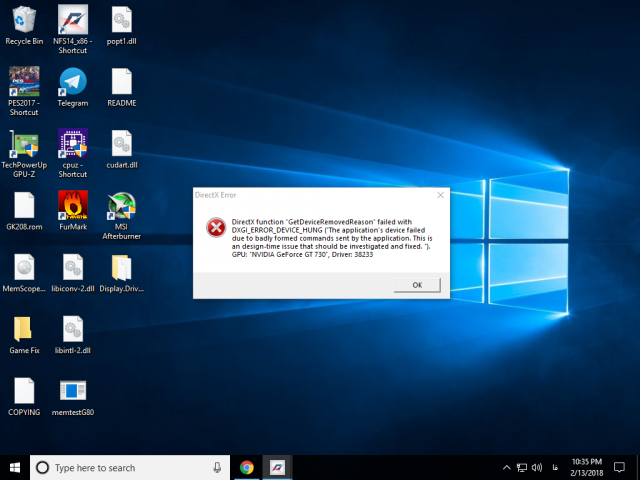Open the taskbar clock and date
The image size is (640, 480).
point(587,467)
